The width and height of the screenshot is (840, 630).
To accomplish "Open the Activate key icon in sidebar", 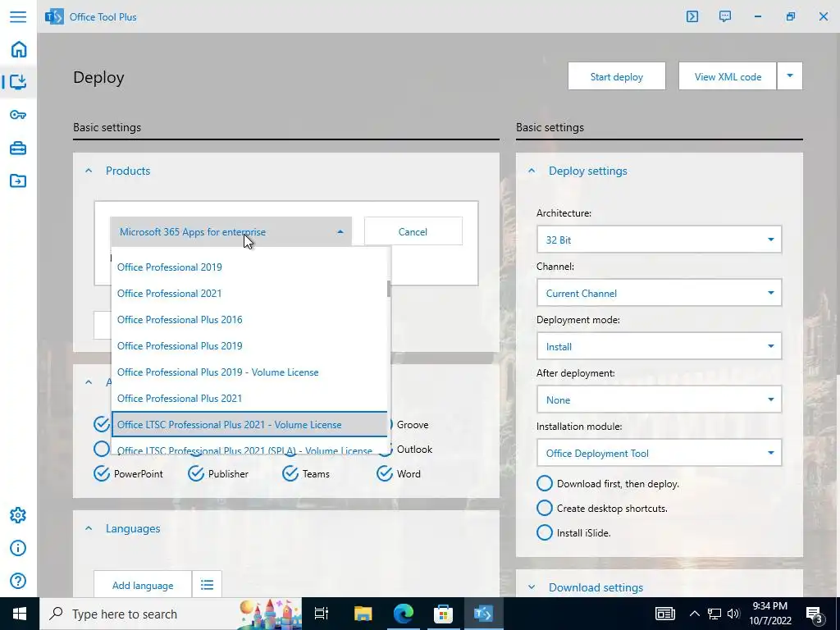I will tap(18, 115).
